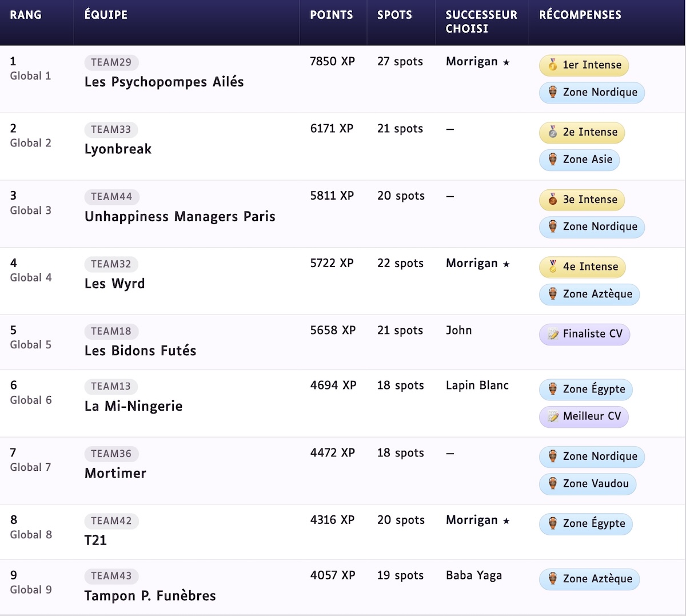Select team name La Mi-Ningerie

pyautogui.click(x=133, y=407)
